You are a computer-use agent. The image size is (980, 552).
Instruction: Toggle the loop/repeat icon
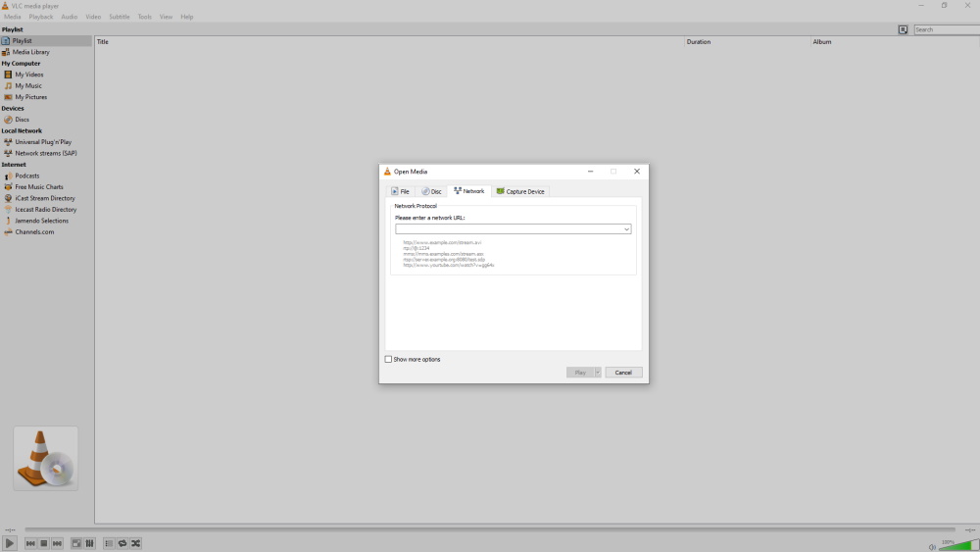[122, 543]
